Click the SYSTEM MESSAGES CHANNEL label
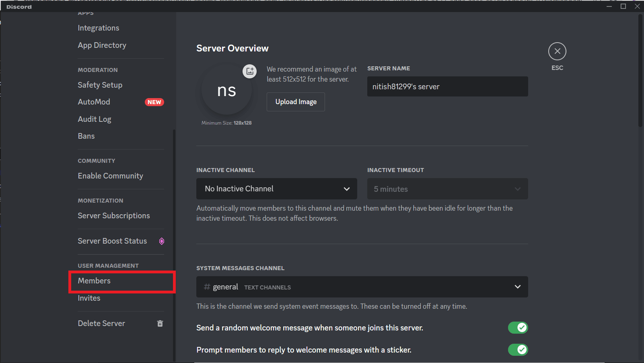644x363 pixels. [x=240, y=268]
